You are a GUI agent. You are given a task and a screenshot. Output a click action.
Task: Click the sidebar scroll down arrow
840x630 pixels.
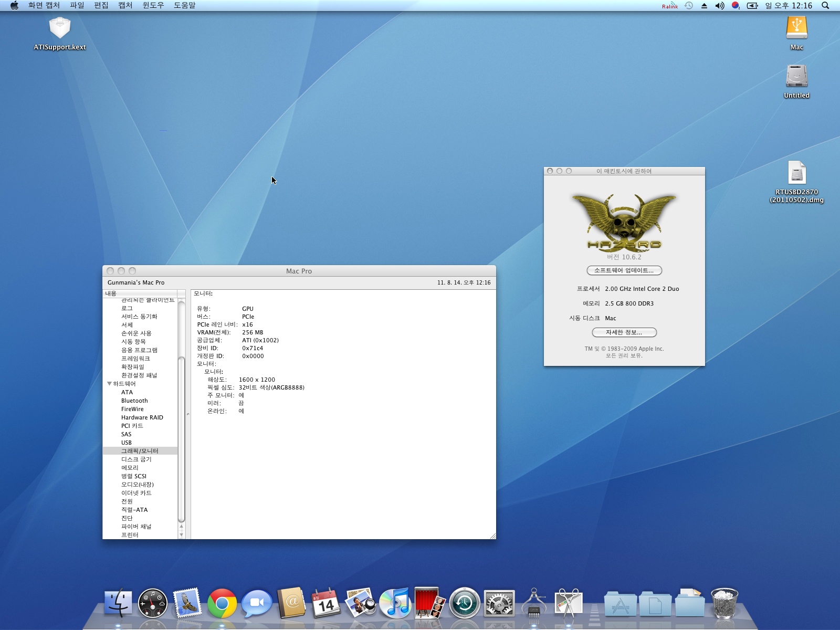[182, 535]
